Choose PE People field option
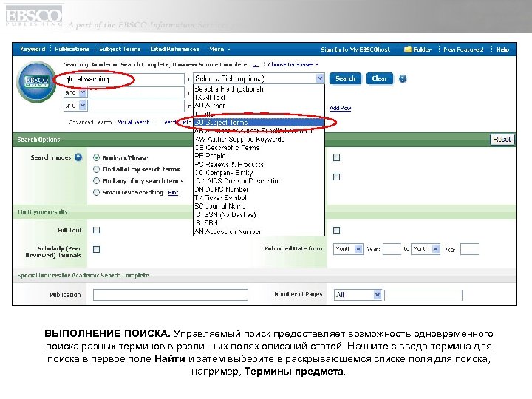Image resolution: width=532 pixels, height=399 pixels. (259, 156)
